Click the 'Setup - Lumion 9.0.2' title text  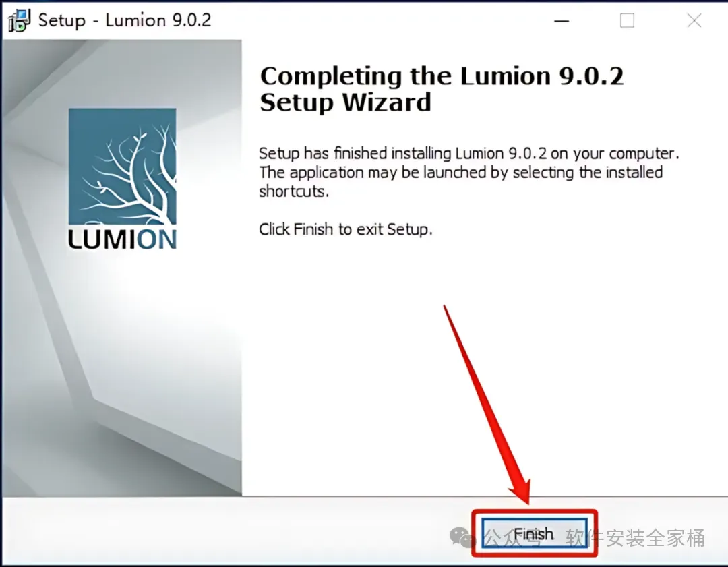point(125,20)
